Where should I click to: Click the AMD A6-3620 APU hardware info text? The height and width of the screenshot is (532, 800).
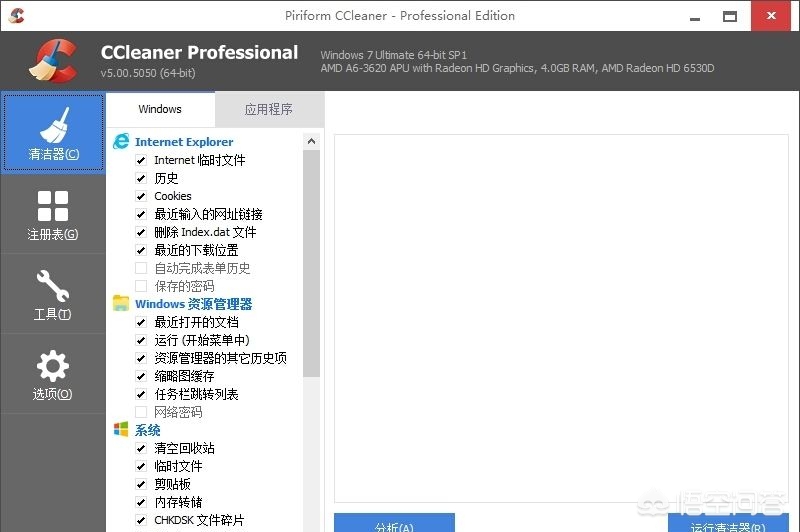point(517,68)
